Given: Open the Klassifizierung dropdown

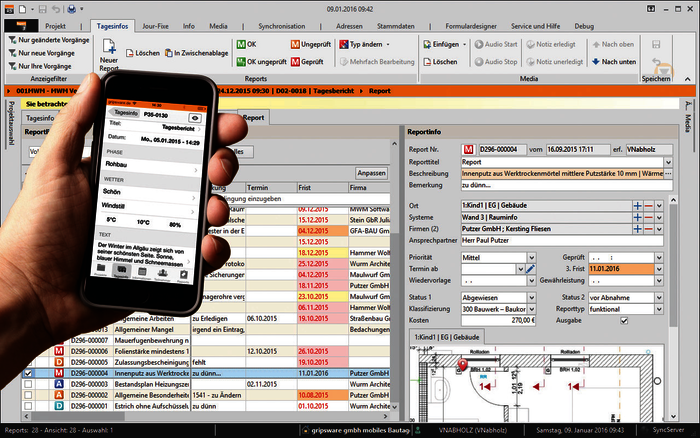Looking at the screenshot, I should point(531,309).
